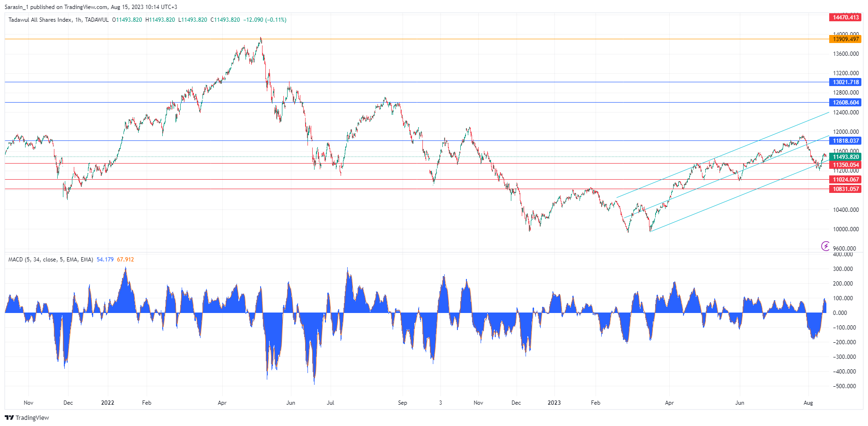Click the publisher line starting with Sarasin_1
This screenshot has height=426, width=868.
[91, 7]
